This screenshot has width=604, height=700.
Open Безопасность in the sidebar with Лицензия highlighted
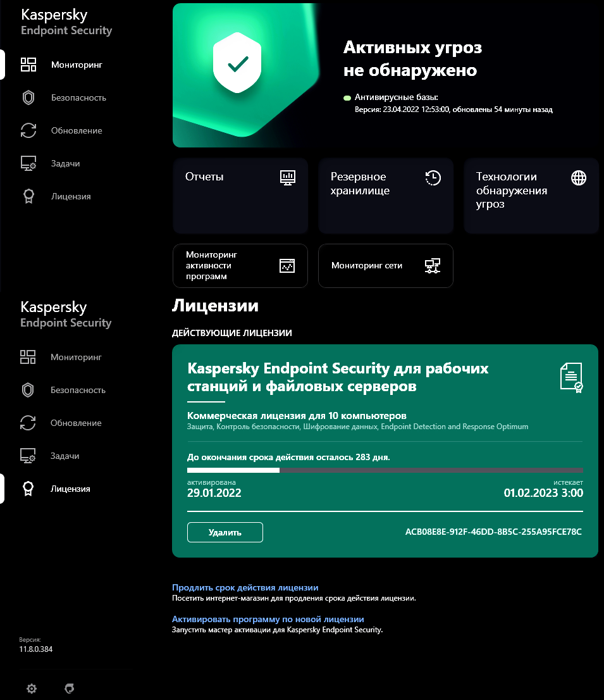tap(78, 390)
